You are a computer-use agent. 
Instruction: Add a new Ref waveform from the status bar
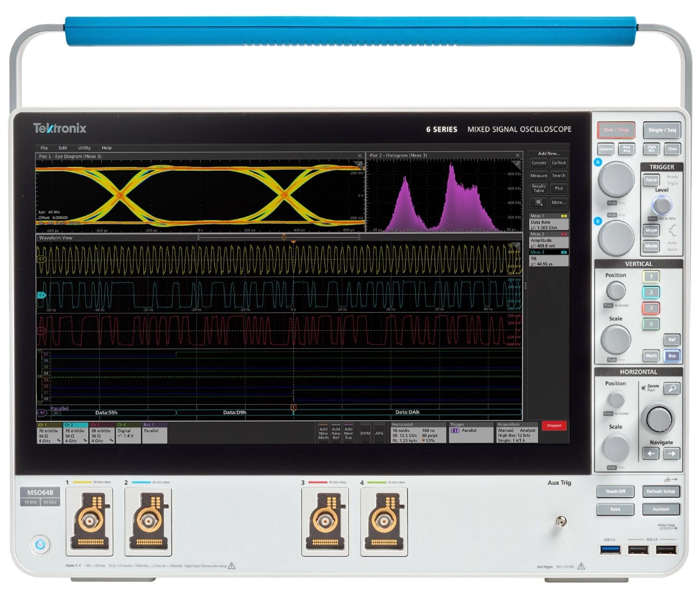(336, 432)
